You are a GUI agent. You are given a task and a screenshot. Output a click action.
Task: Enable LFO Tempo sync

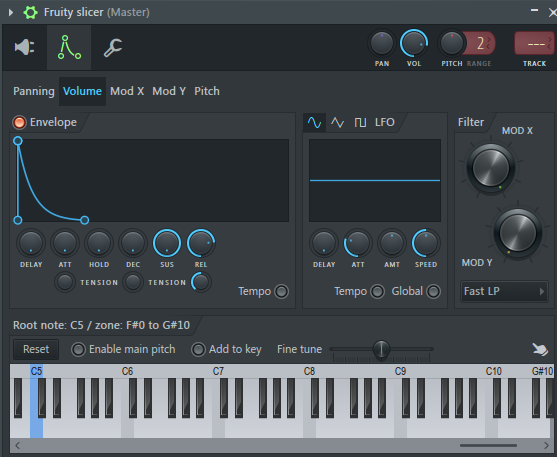(x=377, y=292)
